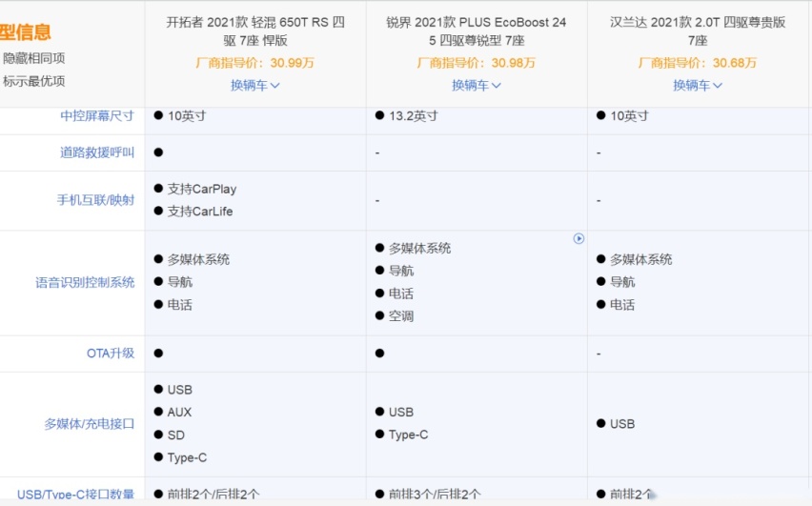
Task: Expand 换辆车 under 汉兰达 2021款
Action: [x=697, y=86]
